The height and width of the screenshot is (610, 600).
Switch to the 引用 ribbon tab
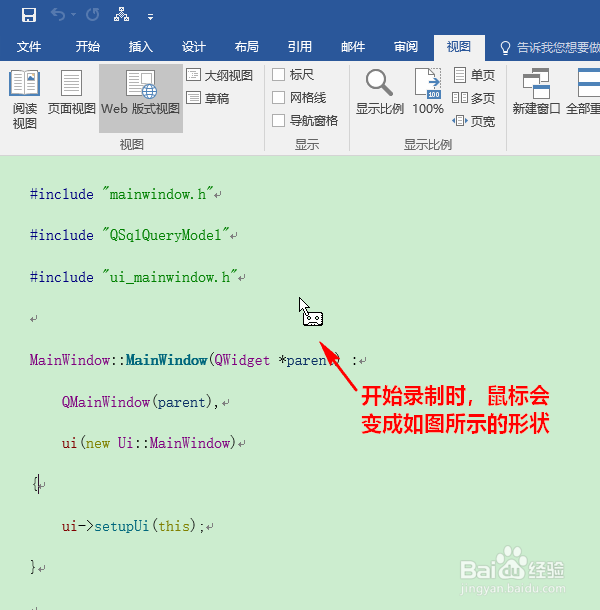[x=300, y=47]
